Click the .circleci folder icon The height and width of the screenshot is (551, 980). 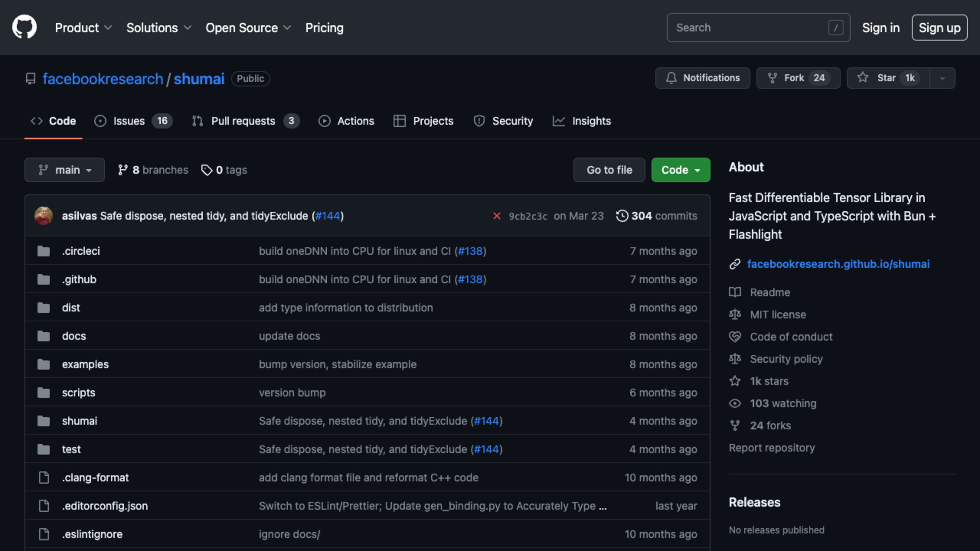[44, 251]
